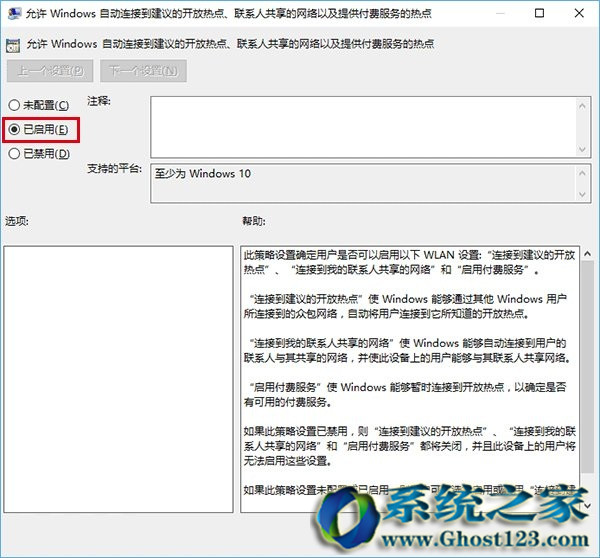
Task: Select the 已禁用(D) radio button
Action: coord(39,154)
